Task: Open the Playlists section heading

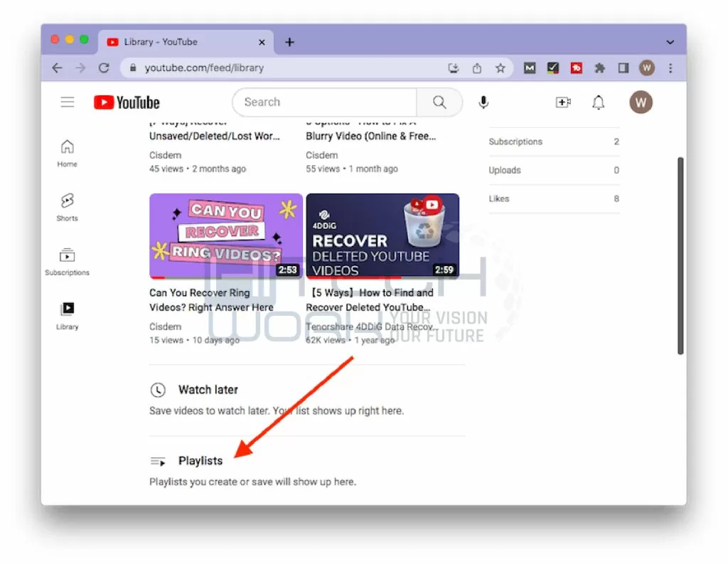Action: [200, 460]
